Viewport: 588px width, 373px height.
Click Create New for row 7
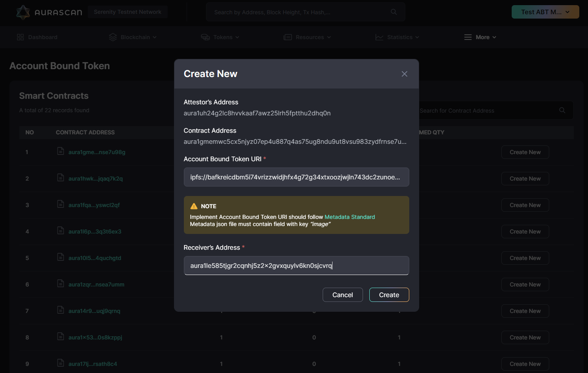pos(525,311)
